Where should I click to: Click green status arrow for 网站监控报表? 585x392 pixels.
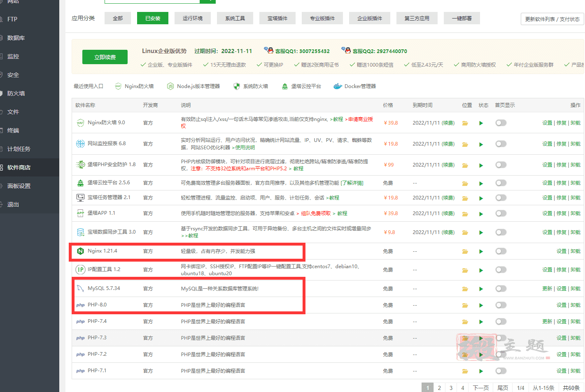point(481,144)
